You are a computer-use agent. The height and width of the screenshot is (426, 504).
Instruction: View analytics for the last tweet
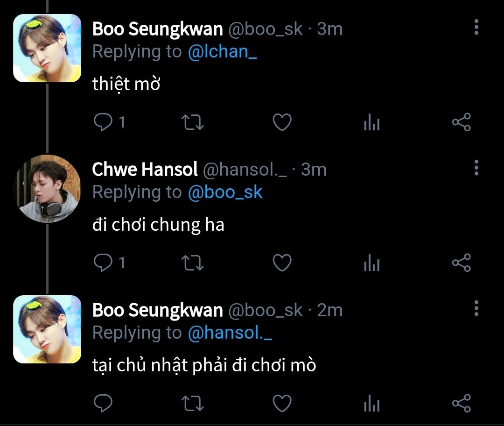click(371, 404)
